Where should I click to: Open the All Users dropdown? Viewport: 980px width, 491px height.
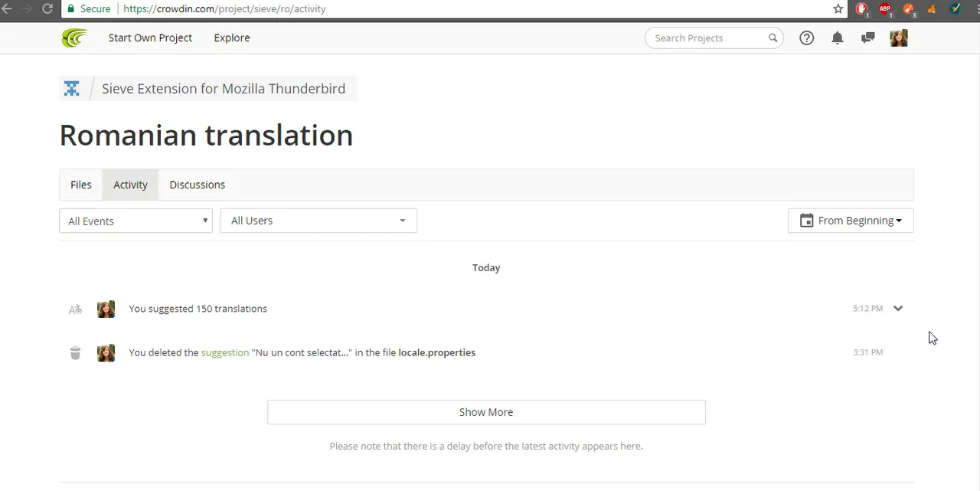point(318,221)
